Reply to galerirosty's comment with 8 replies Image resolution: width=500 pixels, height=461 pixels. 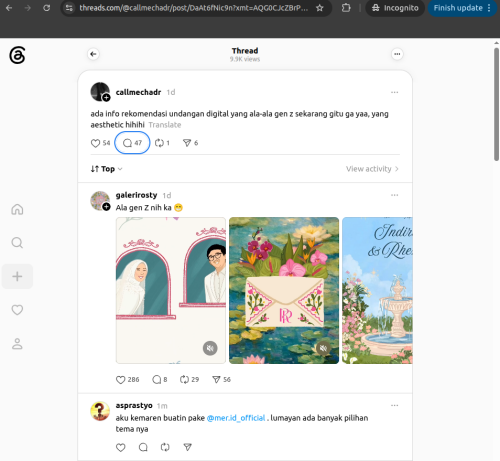tap(160, 380)
